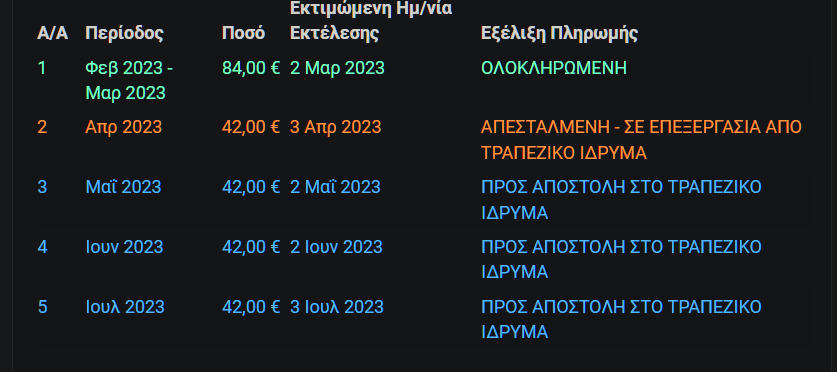Click the 84,00 € amount

click(251, 68)
